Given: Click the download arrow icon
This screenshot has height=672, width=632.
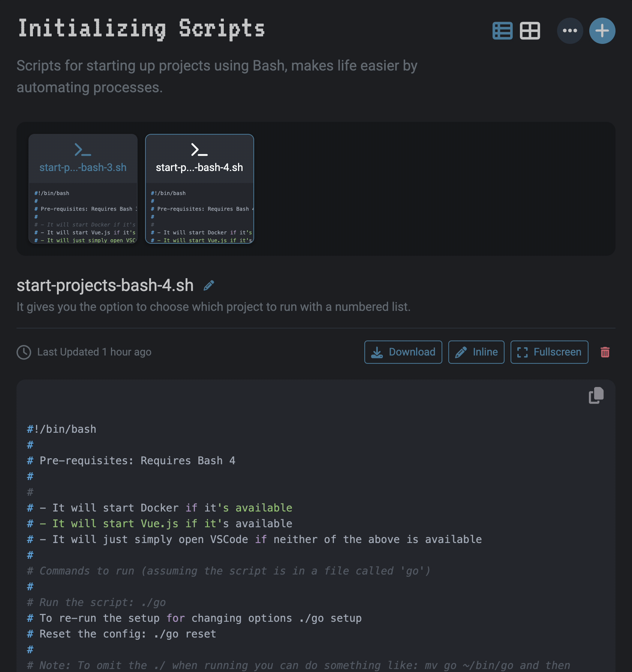Looking at the screenshot, I should [377, 352].
